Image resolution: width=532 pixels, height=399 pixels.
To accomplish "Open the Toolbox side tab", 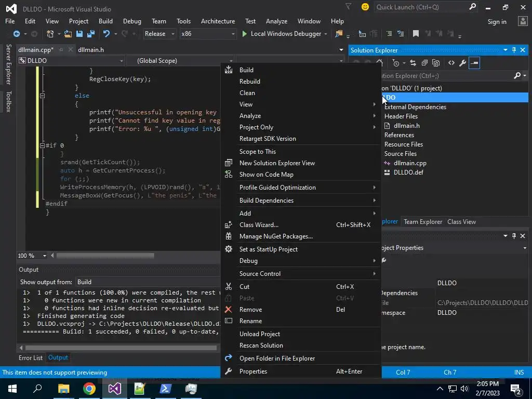I will click(x=8, y=101).
